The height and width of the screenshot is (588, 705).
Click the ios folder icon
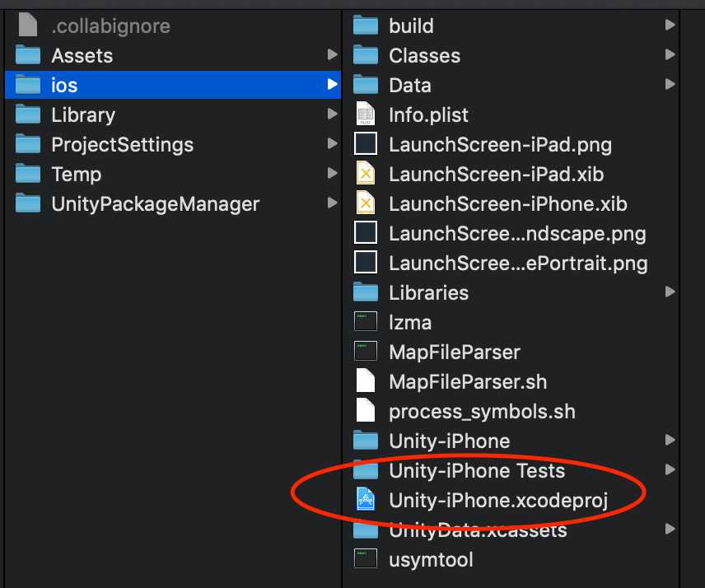tap(28, 85)
